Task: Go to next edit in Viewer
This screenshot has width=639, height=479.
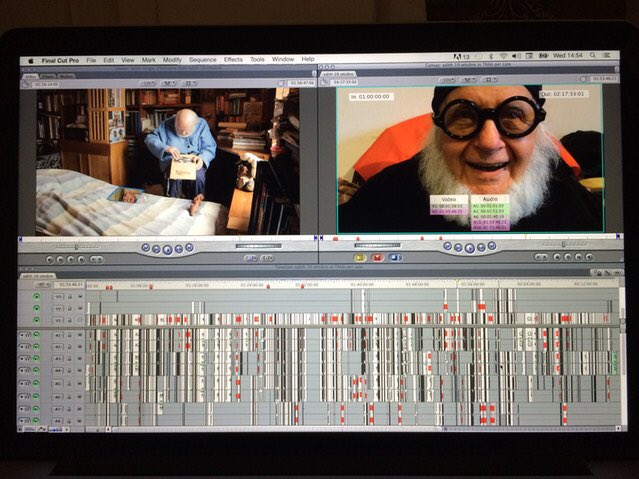Action: 189,247
